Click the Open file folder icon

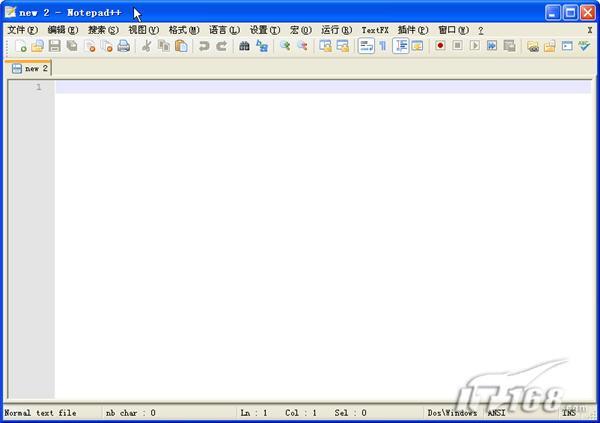click(38, 46)
